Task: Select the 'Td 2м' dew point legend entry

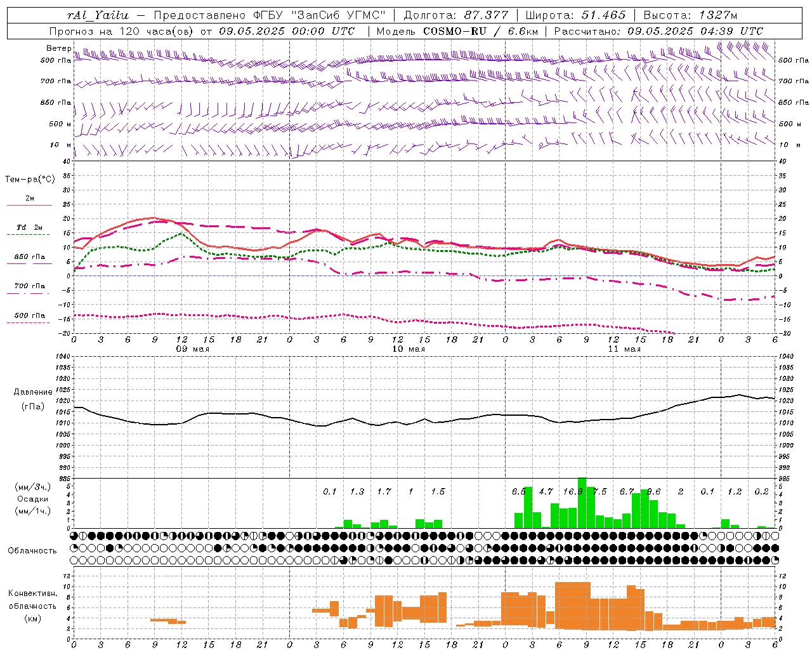Action: click(x=29, y=227)
